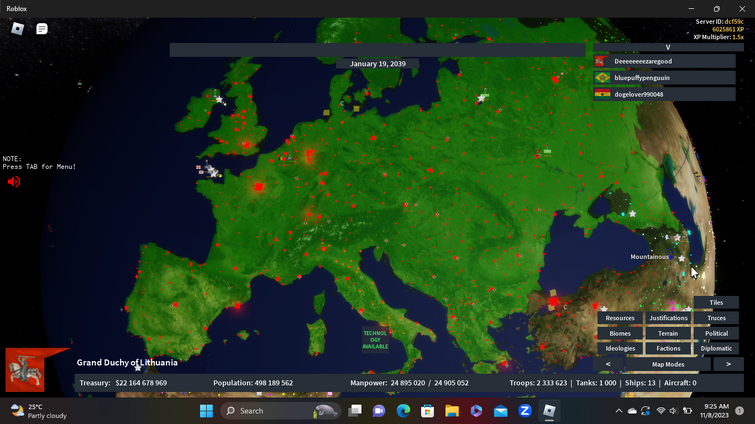
Task: Click the white star in the Caucasus near Mountainous
Action: pos(681,258)
